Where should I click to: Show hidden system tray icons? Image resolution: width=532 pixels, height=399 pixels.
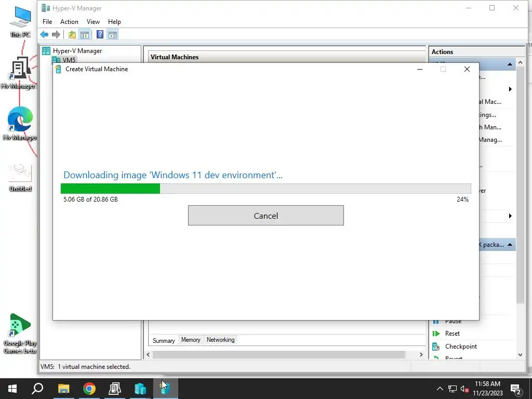pos(440,389)
